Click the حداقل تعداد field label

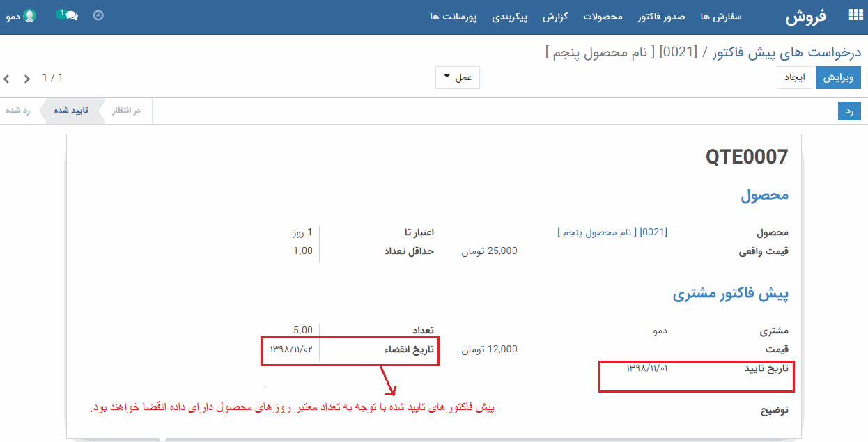pos(409,251)
